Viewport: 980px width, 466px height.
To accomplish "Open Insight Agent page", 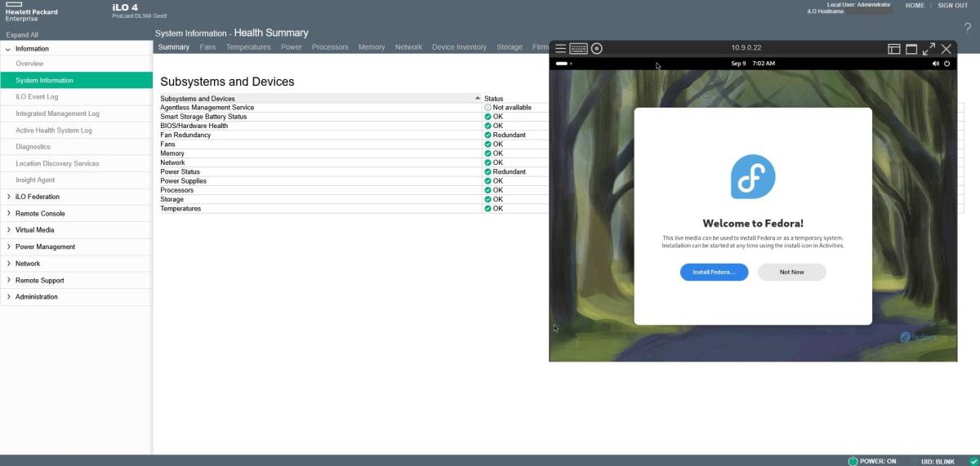I will tap(76, 180).
